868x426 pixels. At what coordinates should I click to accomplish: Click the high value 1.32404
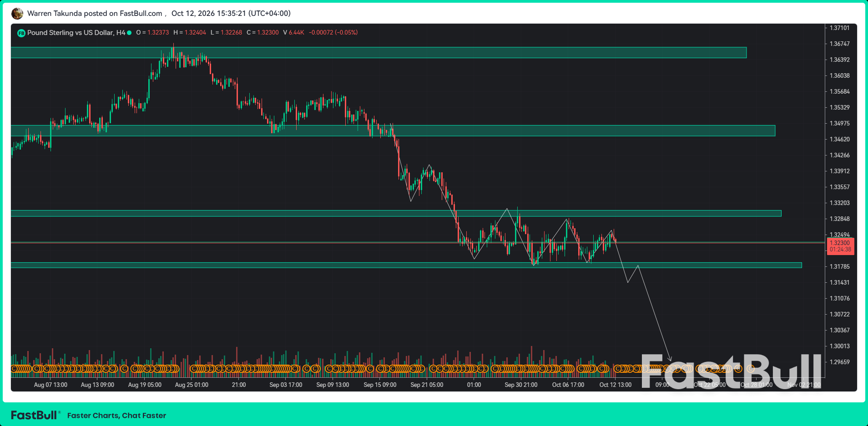[x=195, y=33]
